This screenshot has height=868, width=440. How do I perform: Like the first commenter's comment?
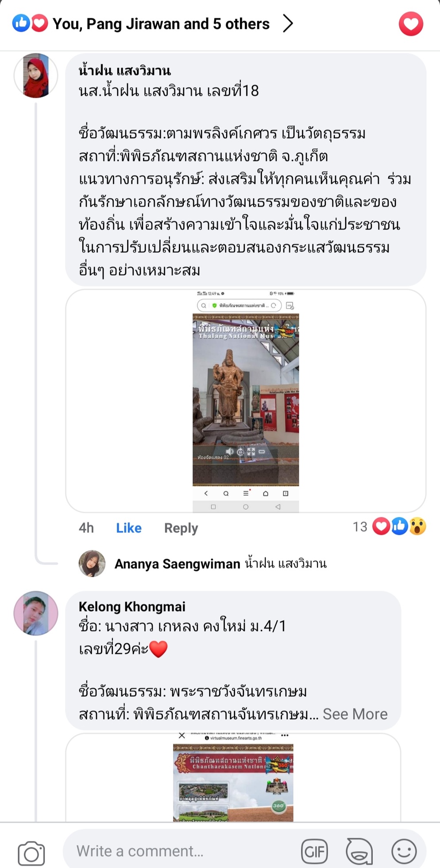129,528
